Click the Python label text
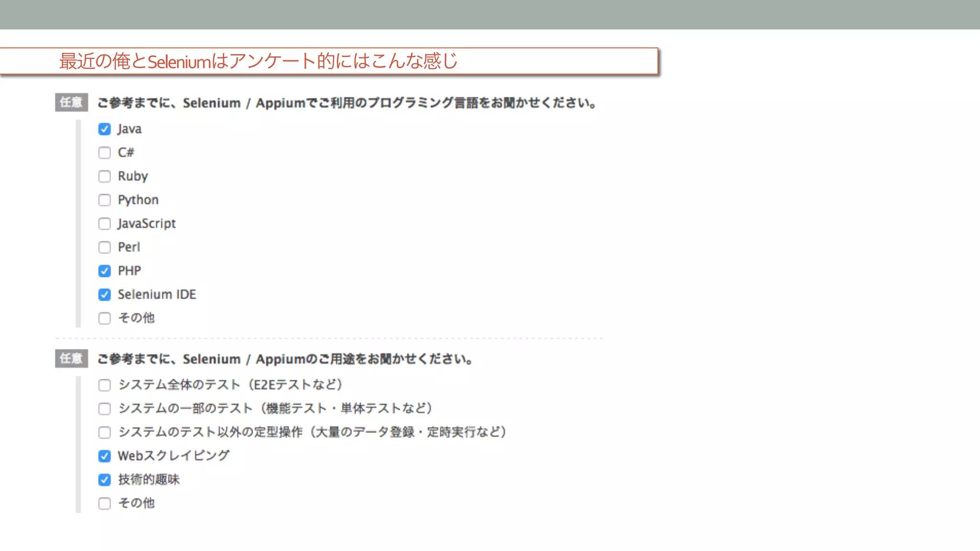The width and height of the screenshot is (980, 551). [x=138, y=200]
